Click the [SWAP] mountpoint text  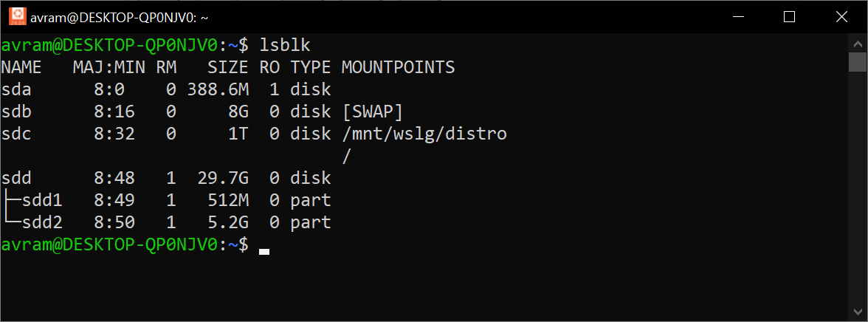(371, 112)
